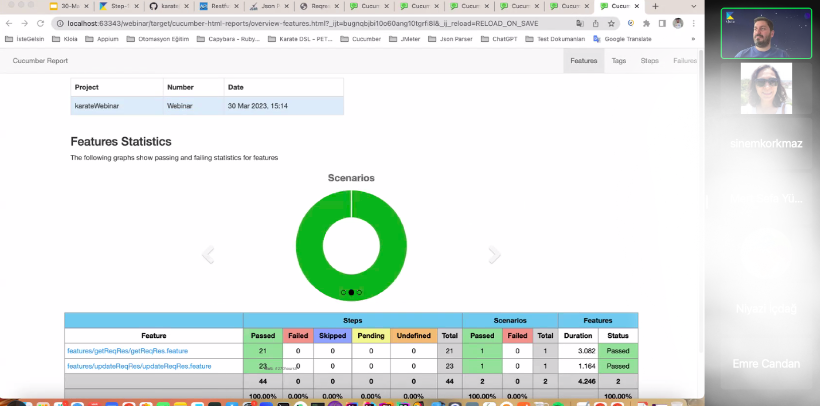Click the green Scenarios donut chart
Viewport: 820px width, 406px height.
coord(351,246)
